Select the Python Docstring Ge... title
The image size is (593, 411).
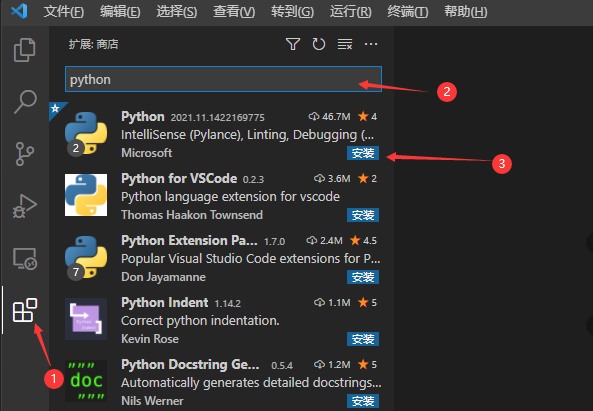[x=190, y=364]
